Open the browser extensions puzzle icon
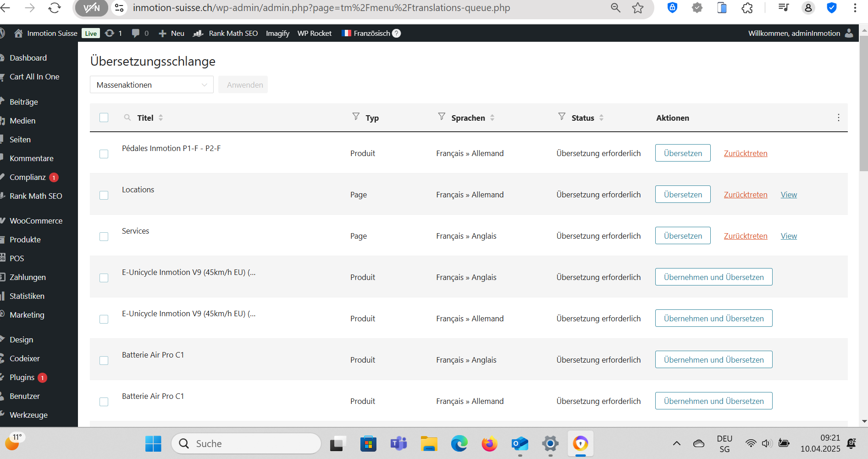868x459 pixels. [747, 8]
